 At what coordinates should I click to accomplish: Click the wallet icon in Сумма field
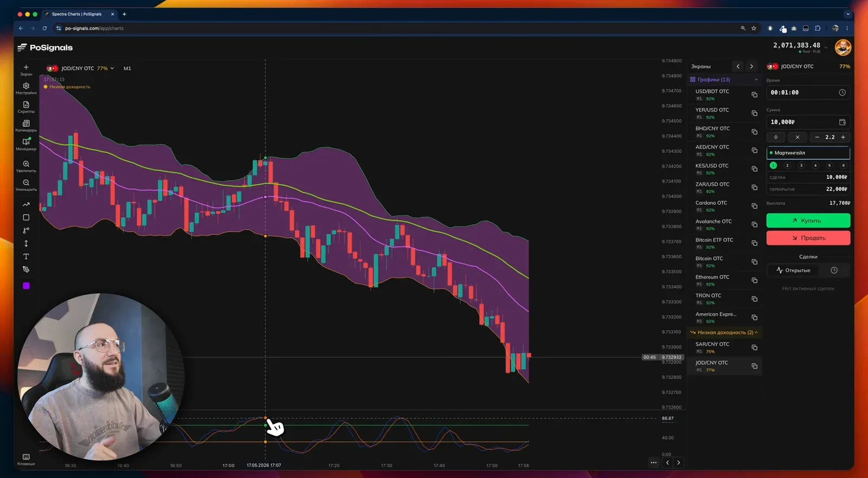point(842,122)
